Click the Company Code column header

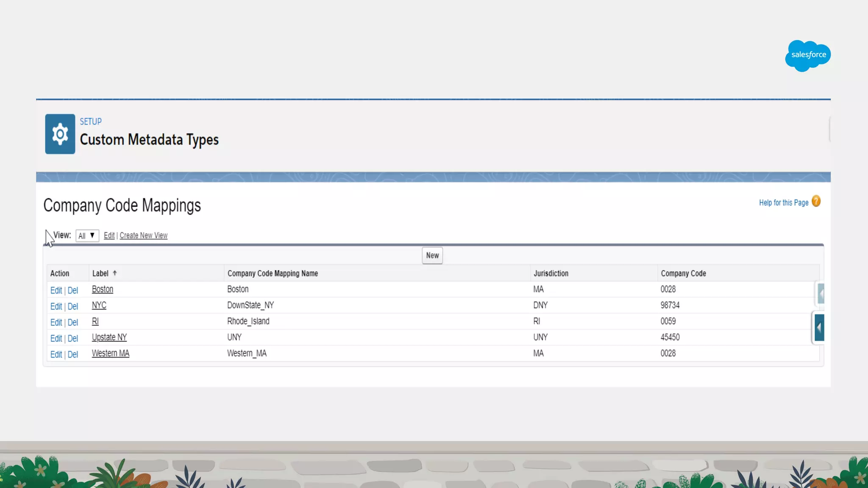click(x=683, y=273)
